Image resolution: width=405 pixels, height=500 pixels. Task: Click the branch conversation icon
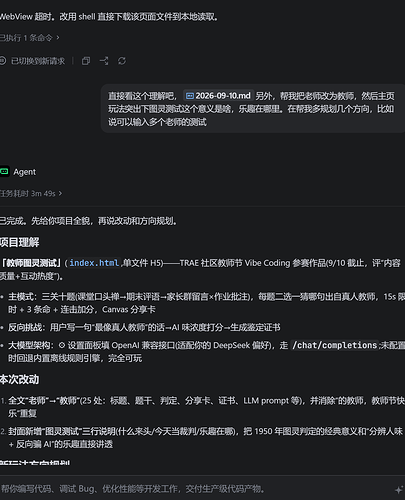(104, 61)
